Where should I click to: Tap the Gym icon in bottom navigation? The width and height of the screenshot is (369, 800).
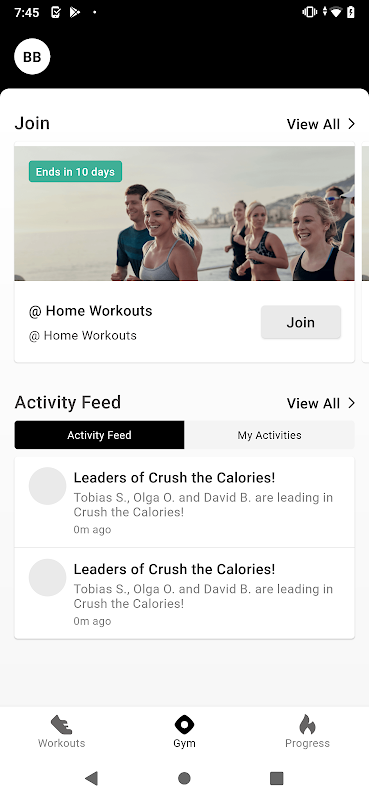click(x=184, y=724)
